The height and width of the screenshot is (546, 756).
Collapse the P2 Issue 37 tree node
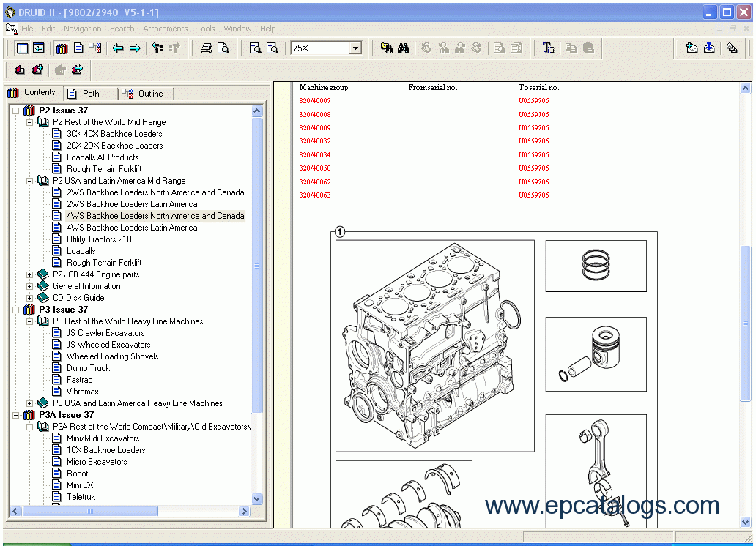16,111
